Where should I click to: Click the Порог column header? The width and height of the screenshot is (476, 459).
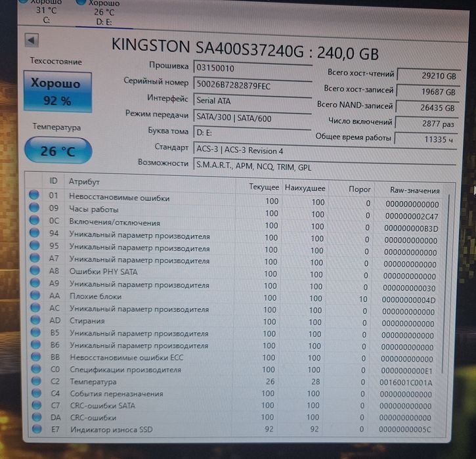pyautogui.click(x=351, y=189)
